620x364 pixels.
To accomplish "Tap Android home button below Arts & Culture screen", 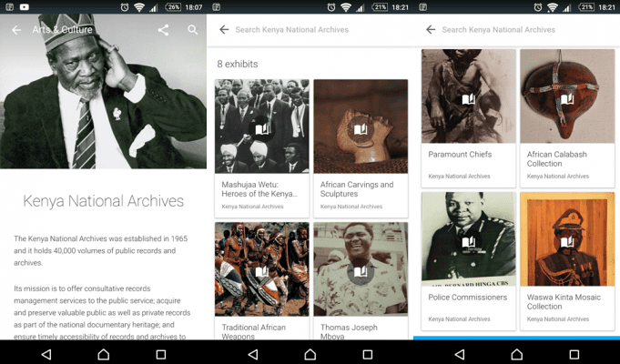I will point(103,354).
